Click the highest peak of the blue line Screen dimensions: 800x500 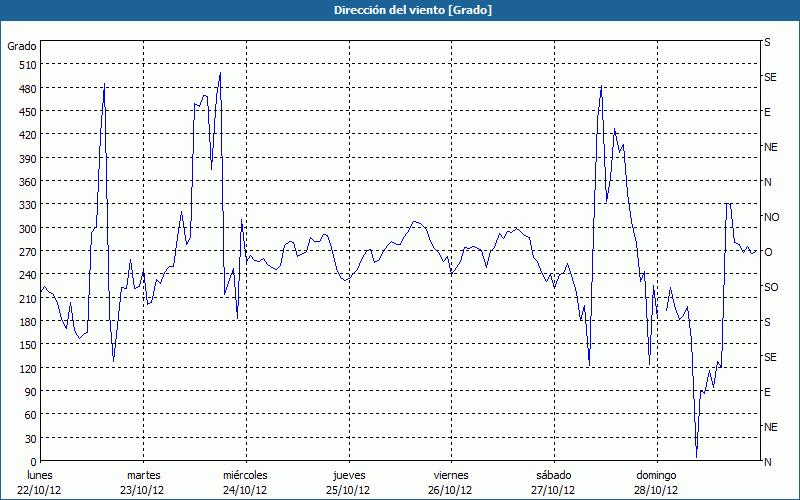(x=220, y=73)
